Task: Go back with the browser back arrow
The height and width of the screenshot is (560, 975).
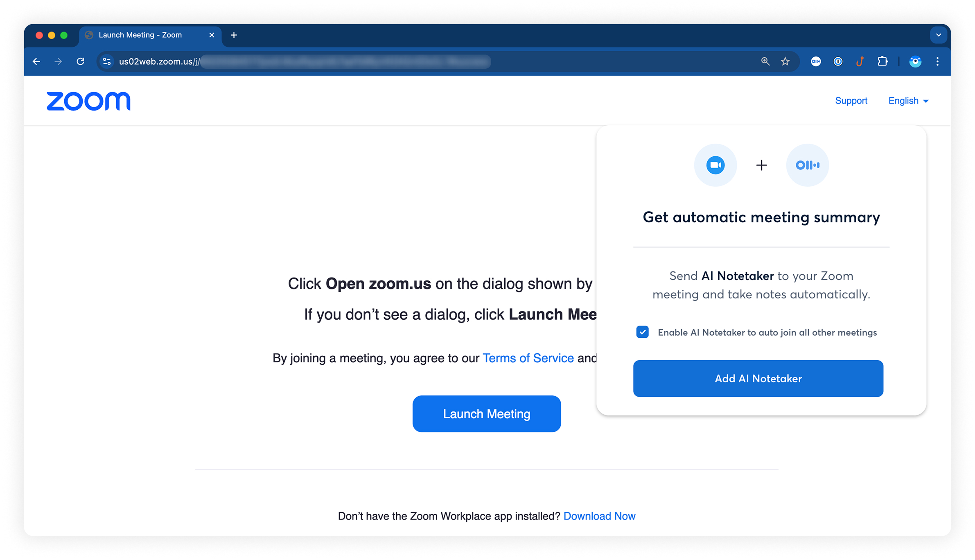Action: (x=36, y=61)
